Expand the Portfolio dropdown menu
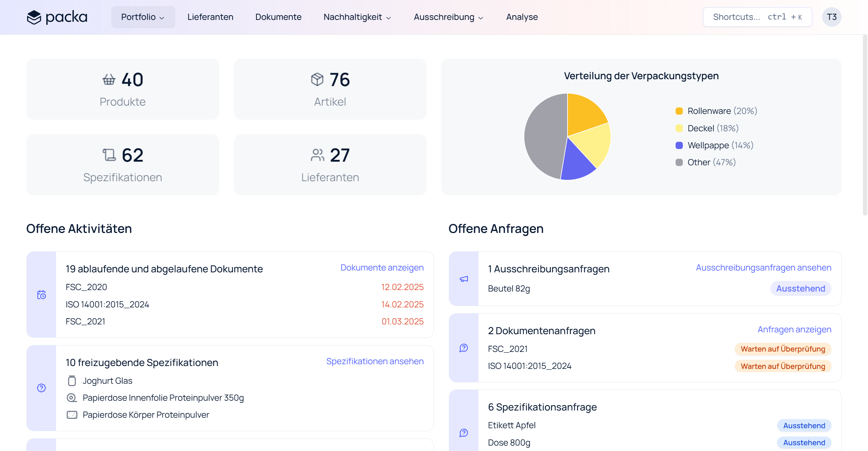 pyautogui.click(x=143, y=17)
